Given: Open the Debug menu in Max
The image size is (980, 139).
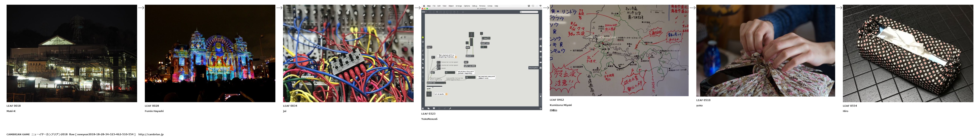Looking at the screenshot, I should [x=474, y=6].
